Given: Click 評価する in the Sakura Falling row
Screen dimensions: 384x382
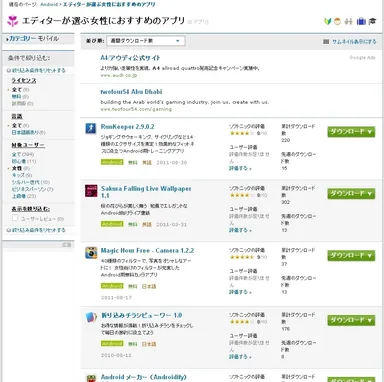Looking at the screenshot, I should (240, 230).
